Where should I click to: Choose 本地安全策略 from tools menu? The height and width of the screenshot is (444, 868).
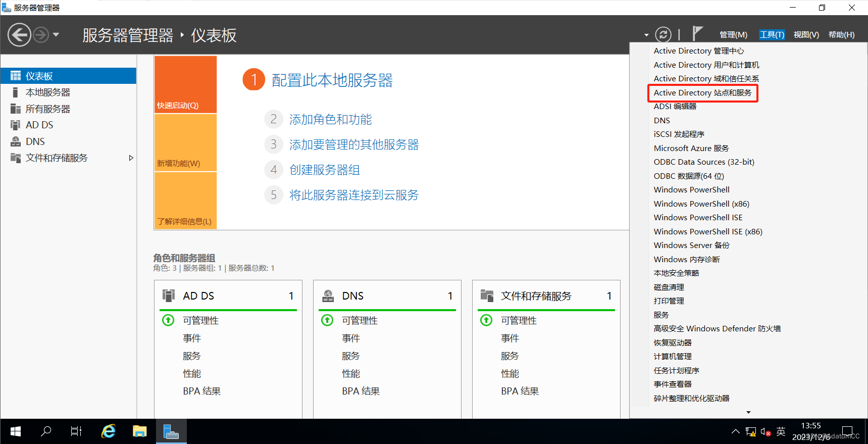[677, 273]
